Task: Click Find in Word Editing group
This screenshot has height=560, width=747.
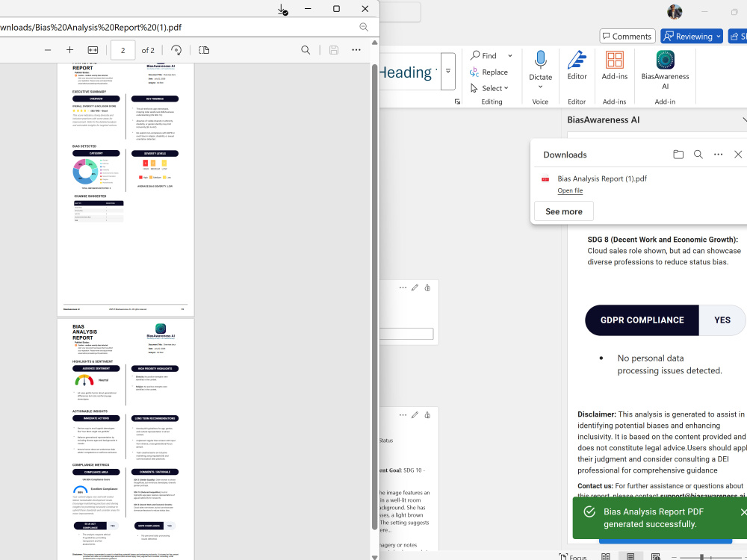Action: (483, 56)
